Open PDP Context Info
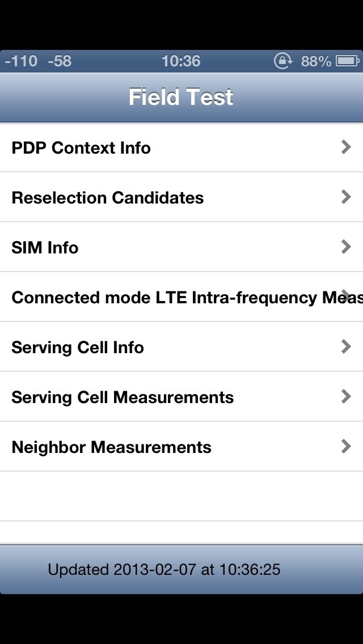The width and height of the screenshot is (363, 644). pyautogui.click(x=81, y=148)
